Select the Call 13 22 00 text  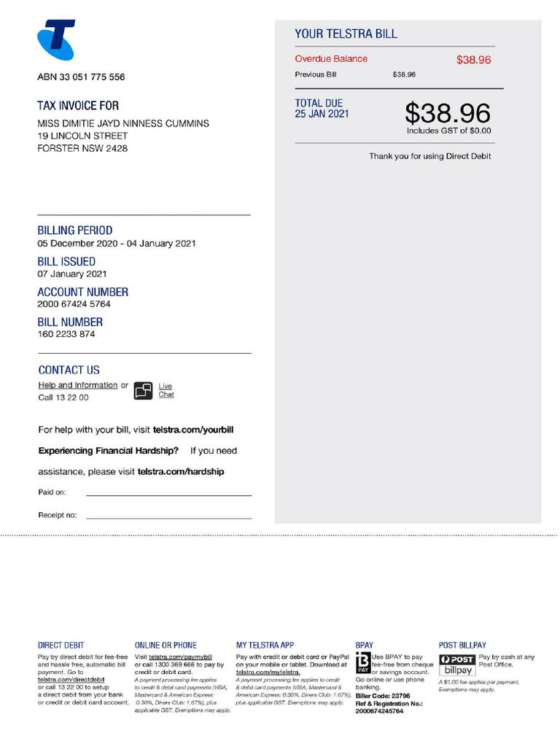click(63, 398)
